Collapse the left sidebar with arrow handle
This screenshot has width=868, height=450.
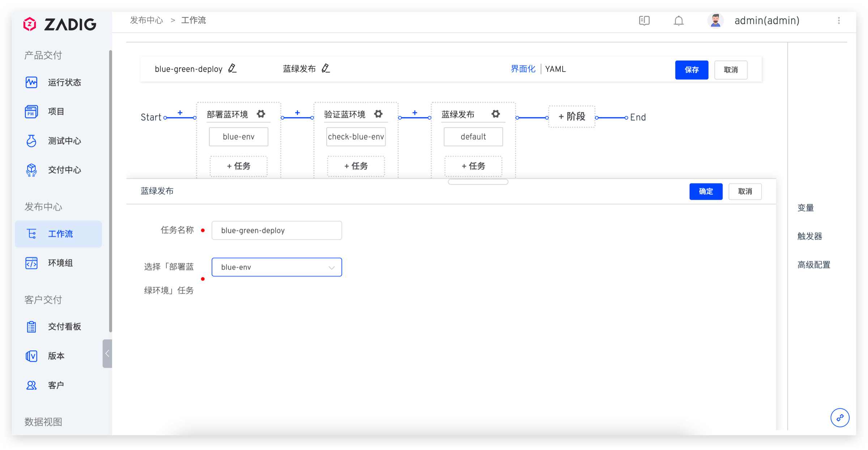(107, 353)
